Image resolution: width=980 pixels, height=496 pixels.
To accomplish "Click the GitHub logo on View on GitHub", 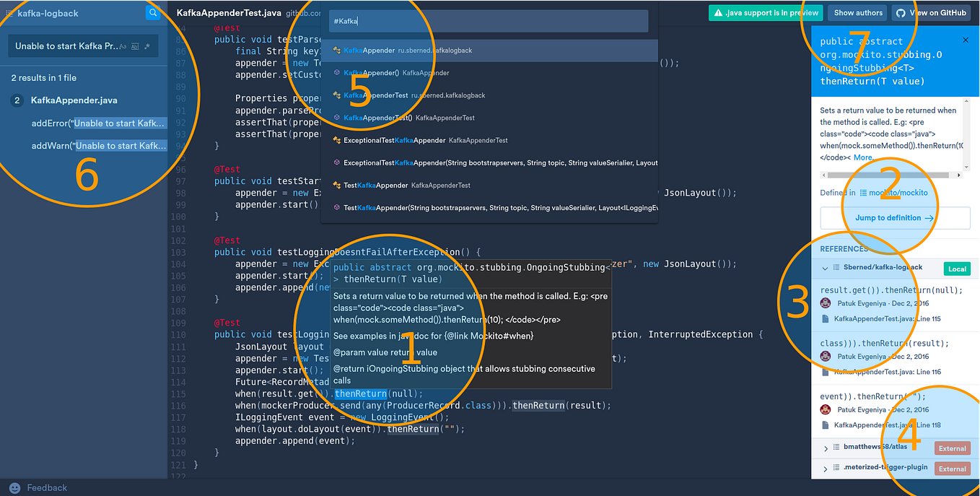I will [x=901, y=12].
